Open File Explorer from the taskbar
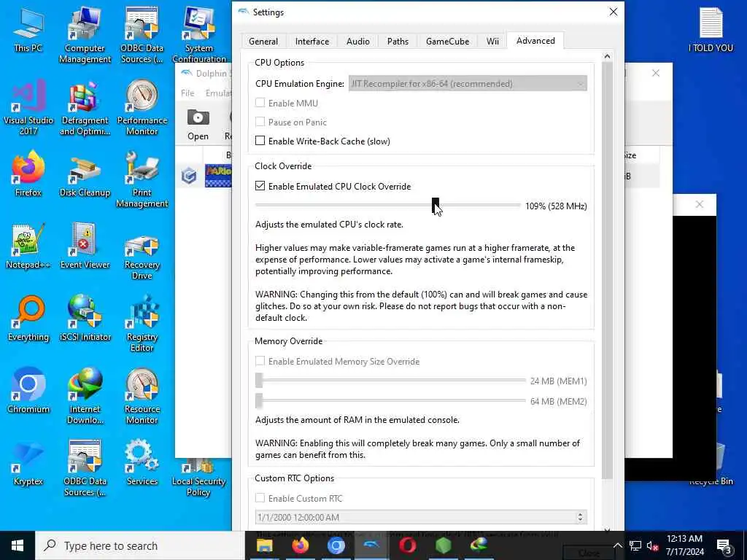 pos(264,545)
